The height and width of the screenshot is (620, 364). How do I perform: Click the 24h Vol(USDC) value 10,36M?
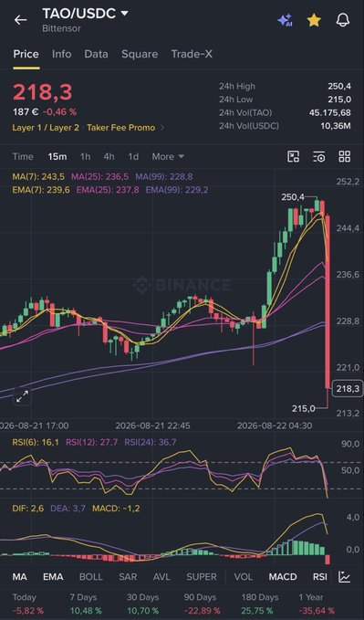[335, 126]
